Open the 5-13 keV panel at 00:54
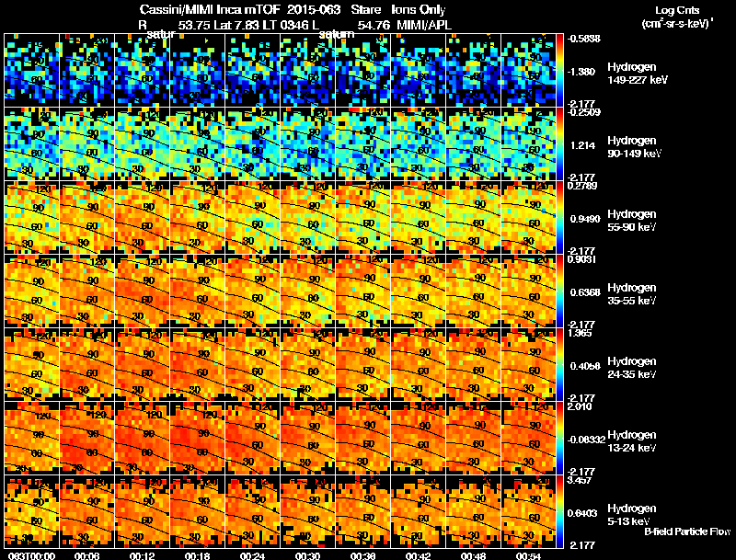The width and height of the screenshot is (736, 560). click(x=528, y=511)
